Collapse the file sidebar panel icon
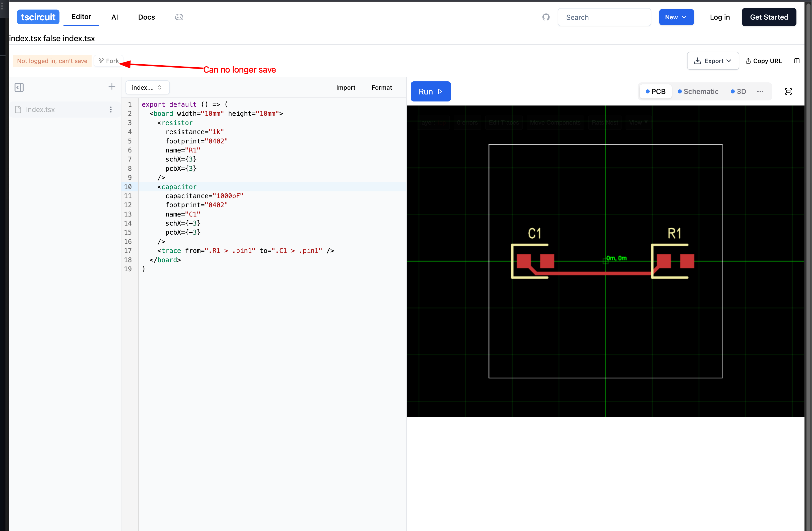The image size is (812, 531). coord(19,87)
